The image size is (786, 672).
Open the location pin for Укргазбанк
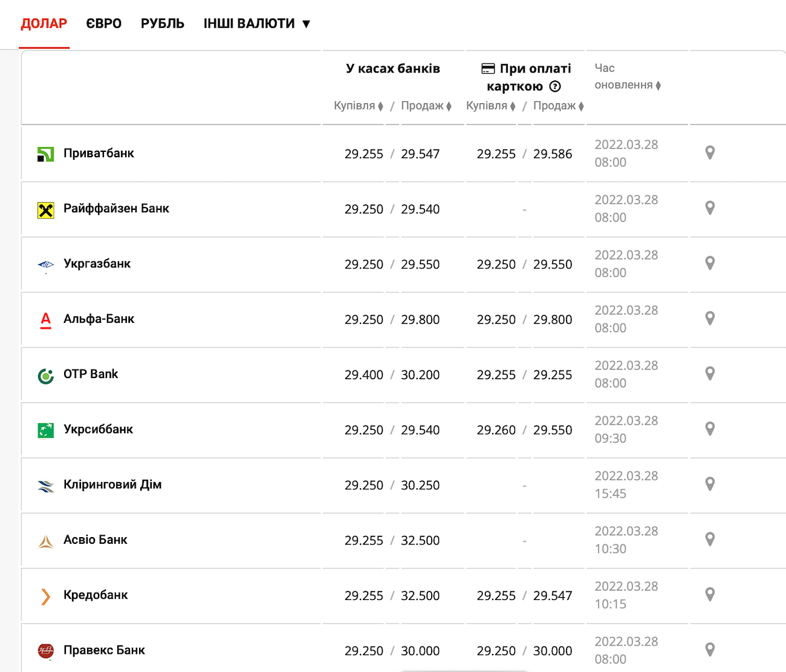point(710,263)
